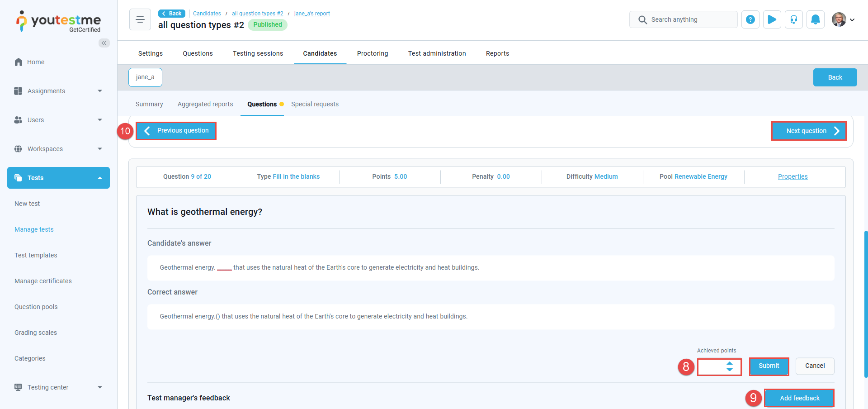868x409 pixels.
Task: Submit the achieved points
Action: 769,366
